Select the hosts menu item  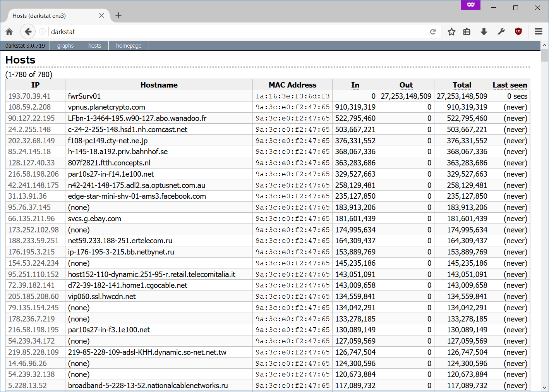coord(94,46)
